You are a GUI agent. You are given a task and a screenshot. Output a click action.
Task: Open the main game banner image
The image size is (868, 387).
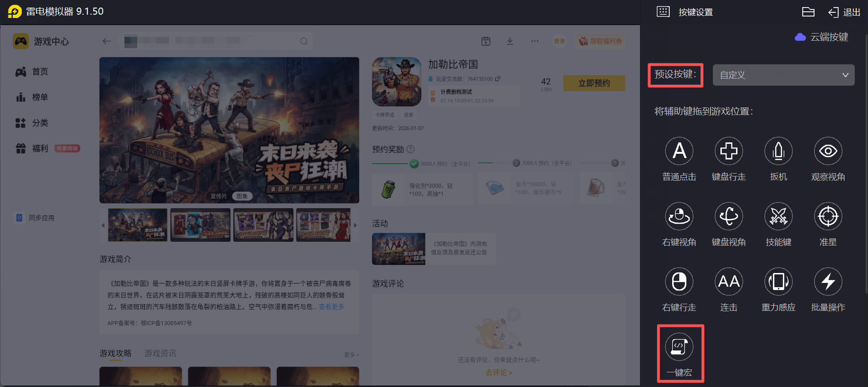[229, 130]
